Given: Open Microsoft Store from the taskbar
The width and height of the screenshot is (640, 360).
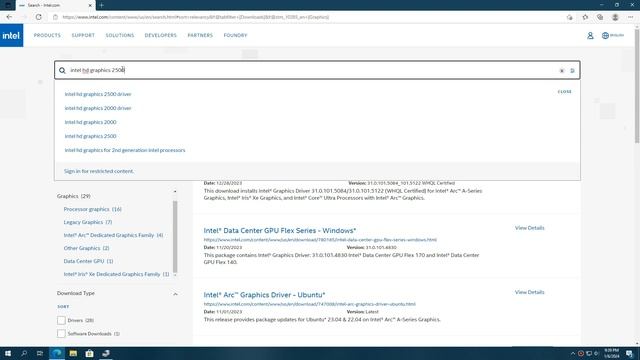Looking at the screenshot, I should [89, 353].
